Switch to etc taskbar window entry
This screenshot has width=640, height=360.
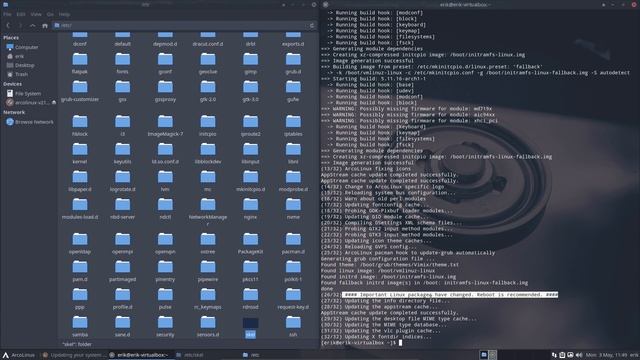pos(251,355)
